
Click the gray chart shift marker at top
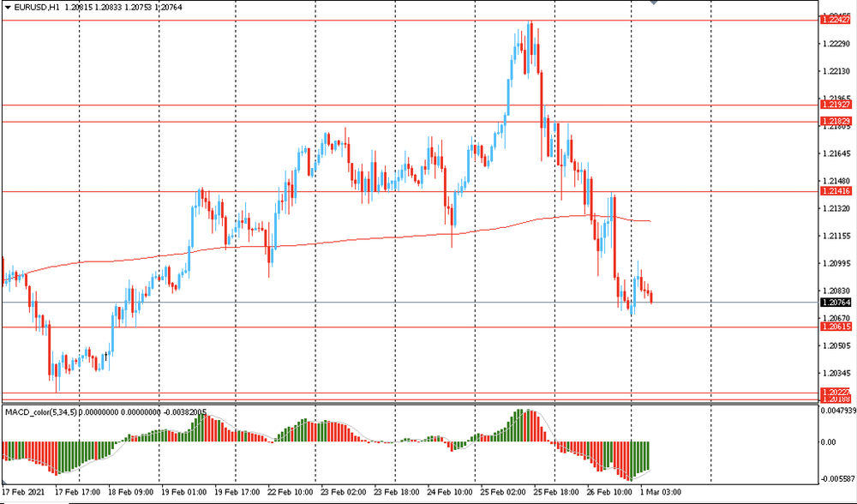[653, 3]
